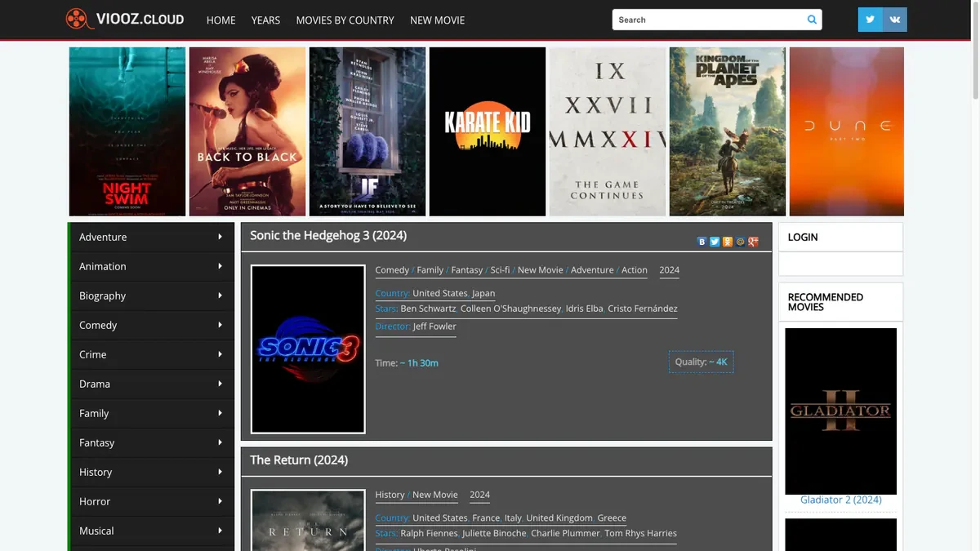Viewport: 980px width, 551px height.
Task: Click the Sci-fi genre tag on Sonic
Action: point(500,270)
